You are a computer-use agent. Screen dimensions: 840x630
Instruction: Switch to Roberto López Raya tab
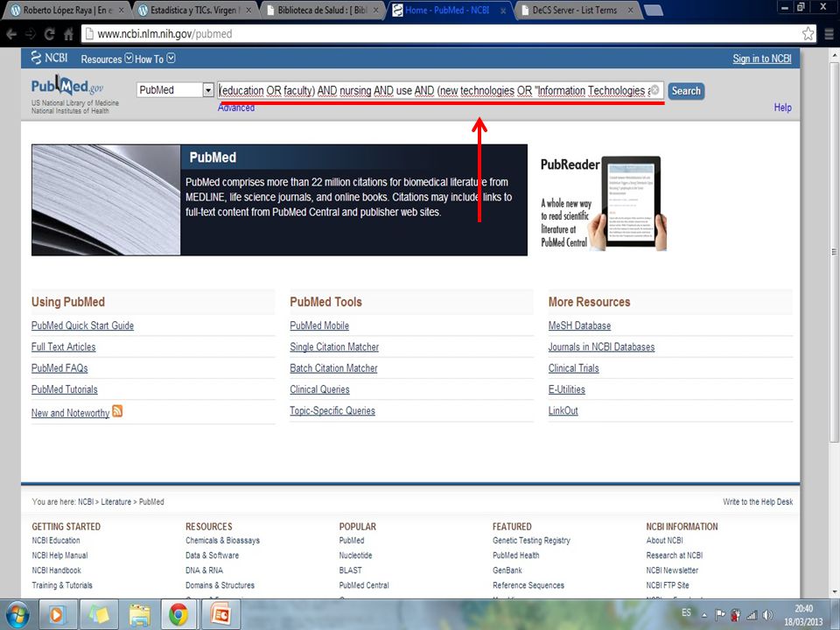(68, 10)
